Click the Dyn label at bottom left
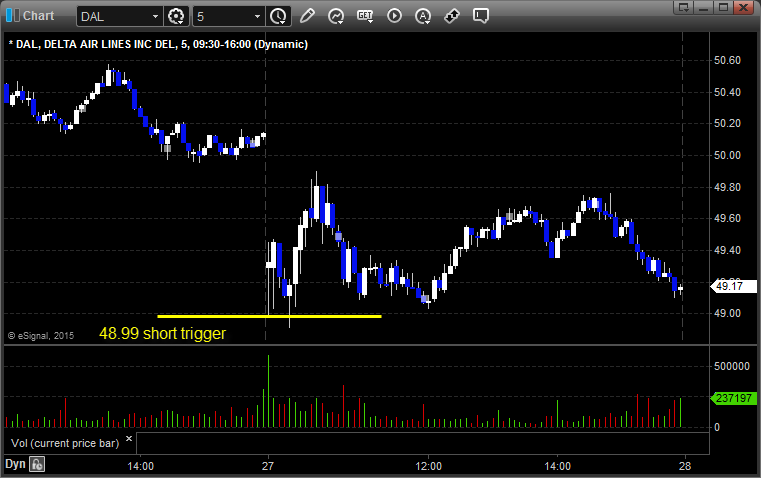Viewport: 761px width, 478px height. [x=15, y=464]
